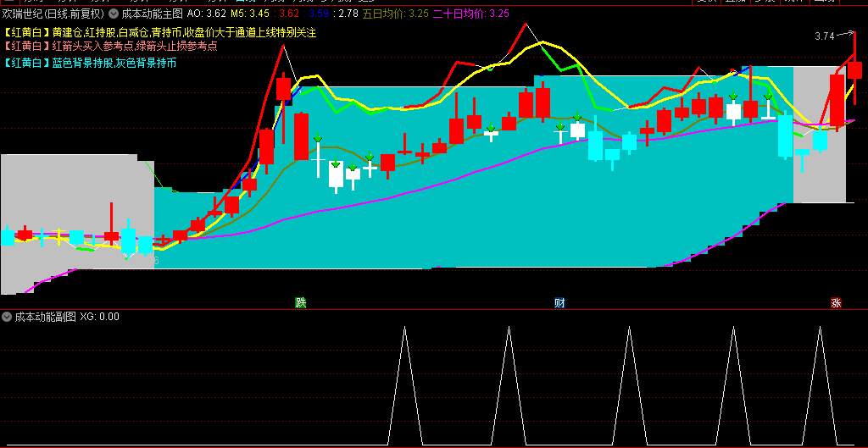The height and width of the screenshot is (448, 868).
Task: Click the XG: 0.00 value
Action: (100, 317)
